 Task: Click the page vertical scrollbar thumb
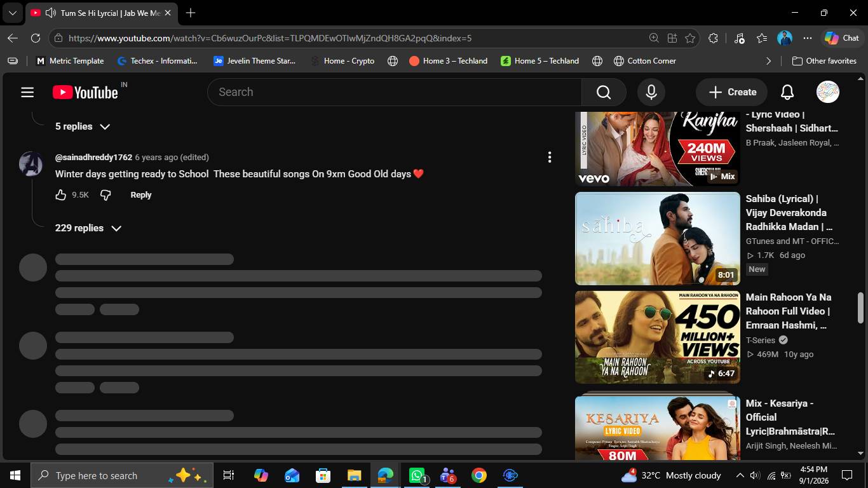point(861,308)
